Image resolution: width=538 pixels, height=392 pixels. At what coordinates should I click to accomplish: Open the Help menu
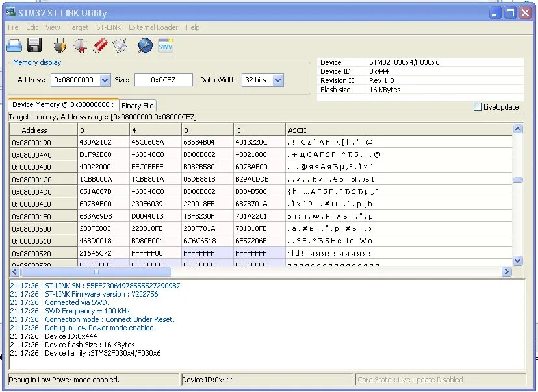[x=193, y=27]
